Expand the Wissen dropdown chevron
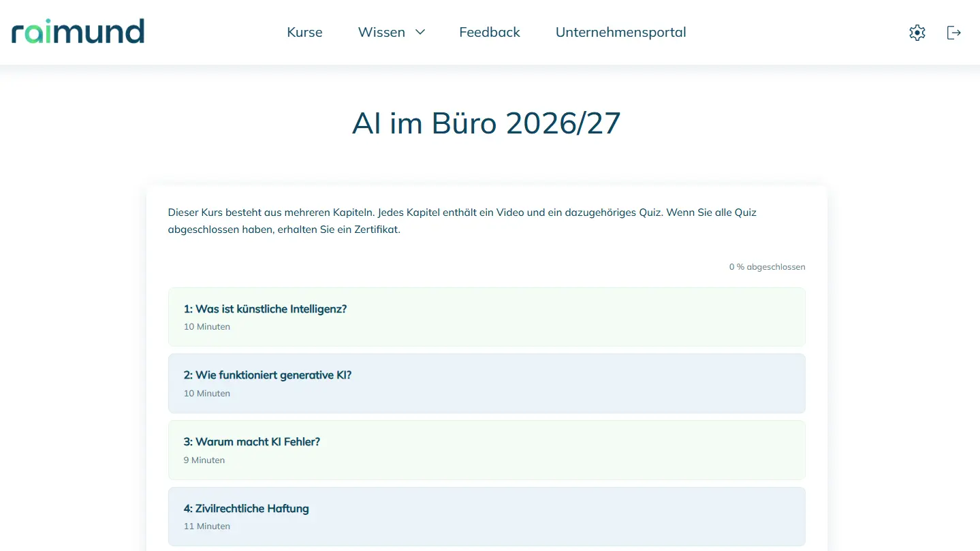This screenshot has height=551, width=980. 420,32
